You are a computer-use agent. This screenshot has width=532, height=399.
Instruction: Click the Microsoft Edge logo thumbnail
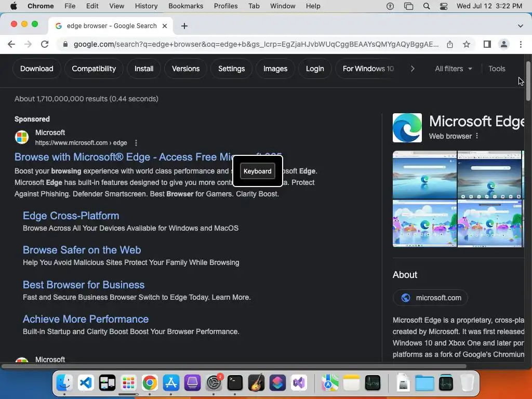coord(407,128)
